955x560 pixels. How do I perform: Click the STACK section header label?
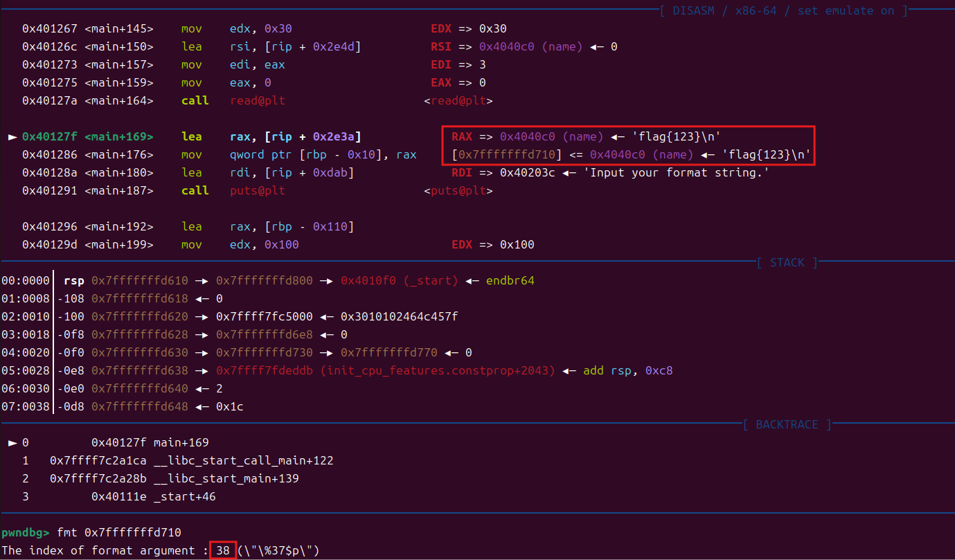[787, 263]
